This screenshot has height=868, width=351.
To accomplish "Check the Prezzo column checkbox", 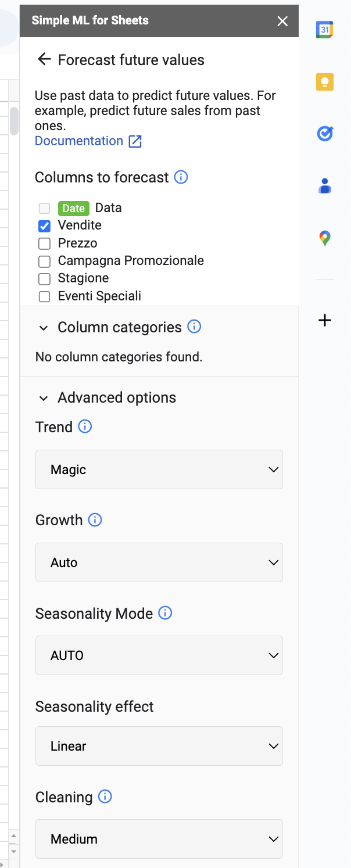I will coord(44,244).
